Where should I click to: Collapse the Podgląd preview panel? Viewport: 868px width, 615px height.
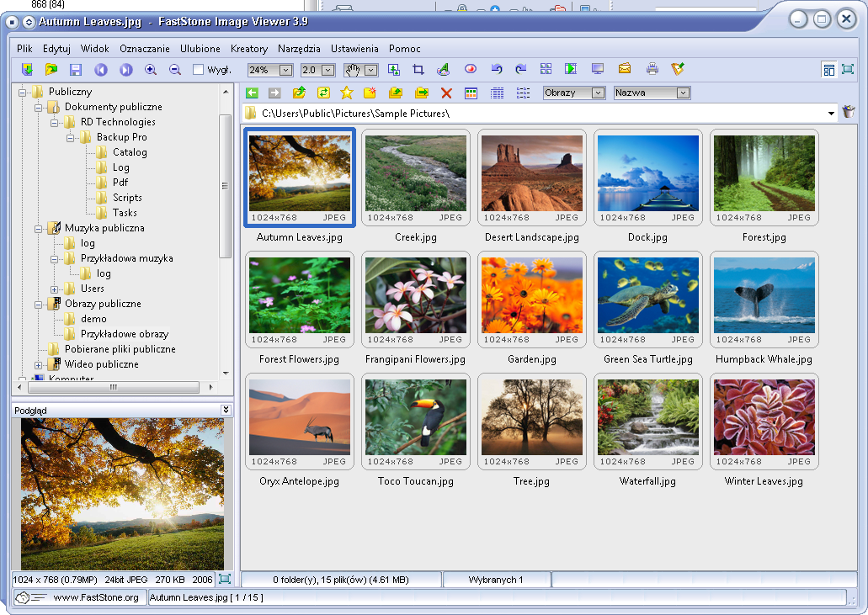click(226, 410)
